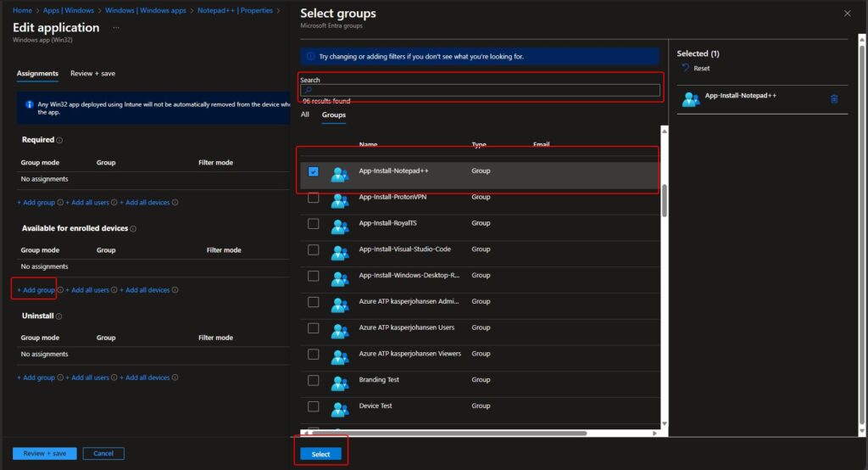
Task: Show the Groups filter tab
Action: (334, 115)
